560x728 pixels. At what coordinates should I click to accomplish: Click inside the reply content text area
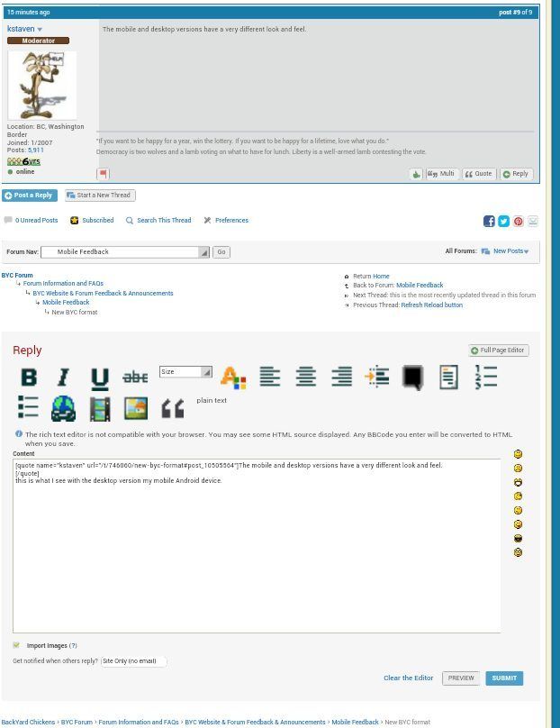(257, 550)
